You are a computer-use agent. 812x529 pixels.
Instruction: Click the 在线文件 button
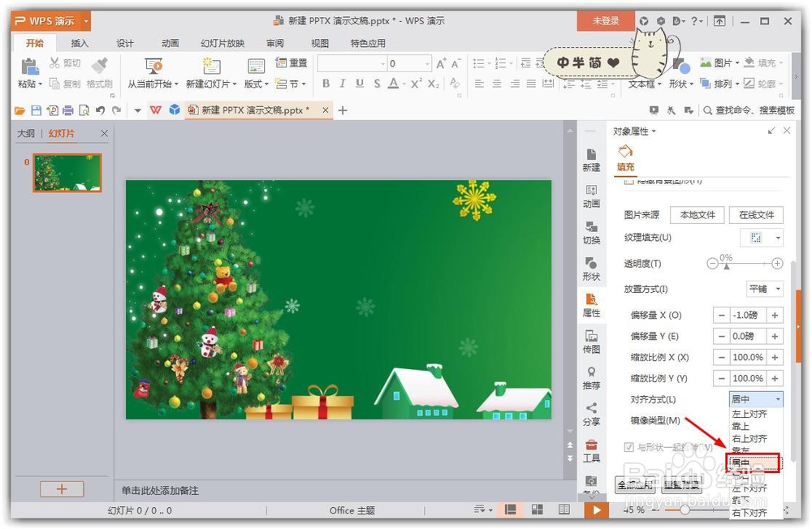(756, 215)
